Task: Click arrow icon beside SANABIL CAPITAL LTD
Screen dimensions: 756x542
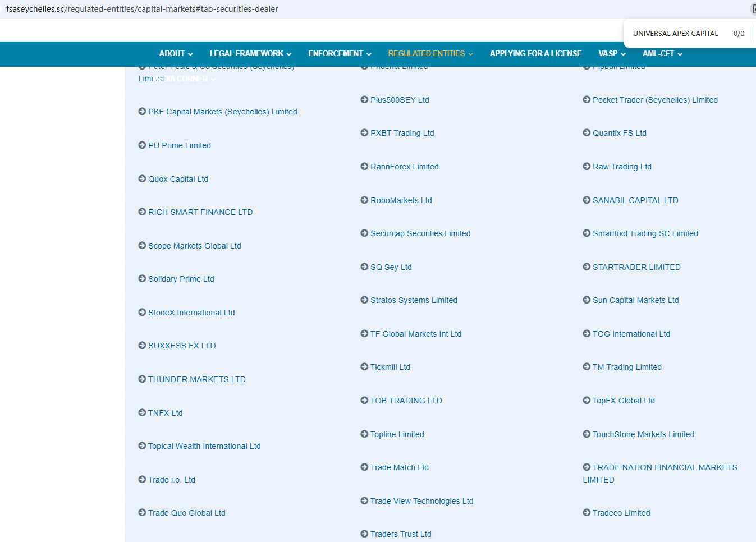Action: click(587, 200)
